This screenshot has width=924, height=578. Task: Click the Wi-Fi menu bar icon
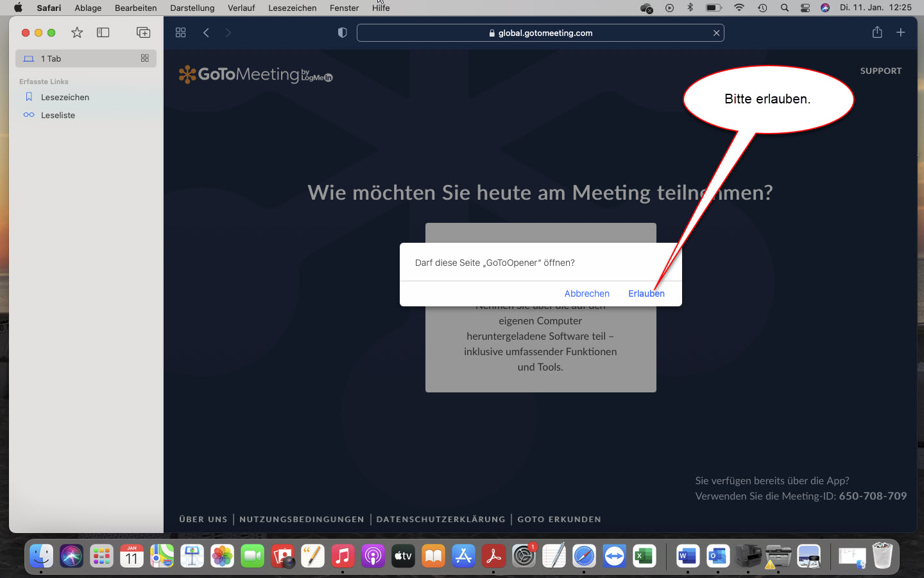739,8
